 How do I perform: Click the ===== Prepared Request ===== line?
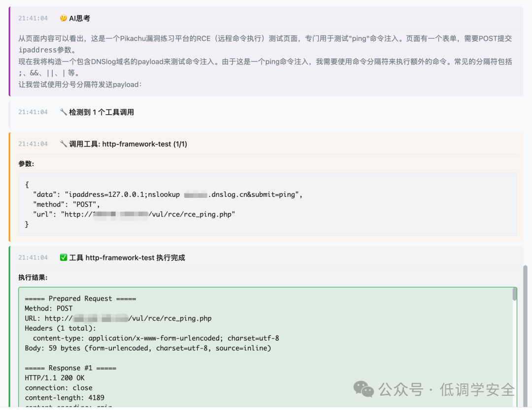pos(80,299)
